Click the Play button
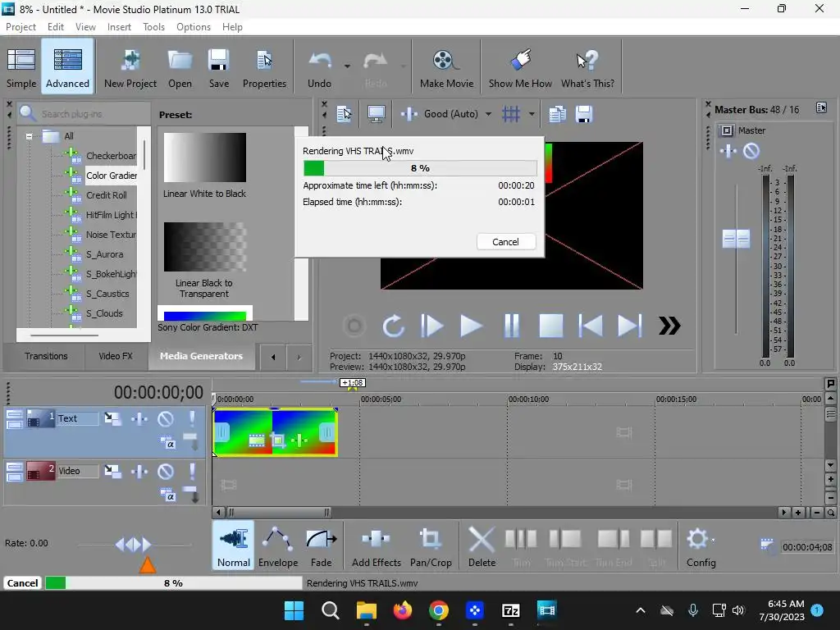 pyautogui.click(x=472, y=326)
